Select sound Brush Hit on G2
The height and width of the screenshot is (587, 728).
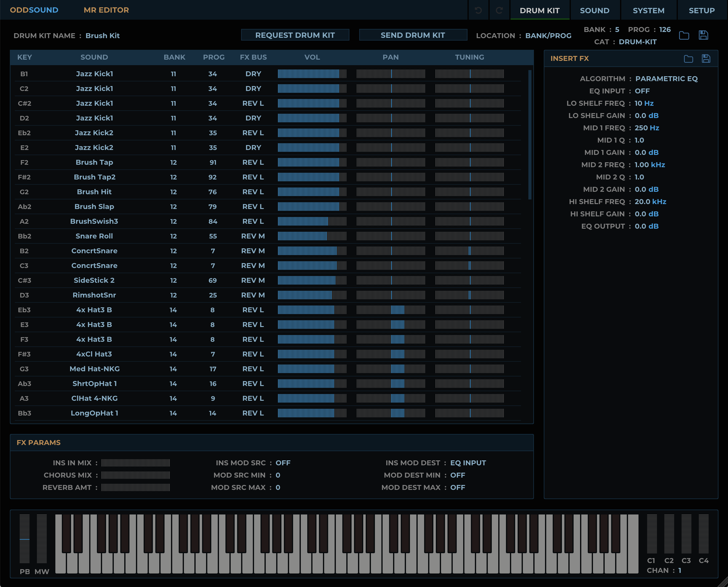pyautogui.click(x=94, y=192)
